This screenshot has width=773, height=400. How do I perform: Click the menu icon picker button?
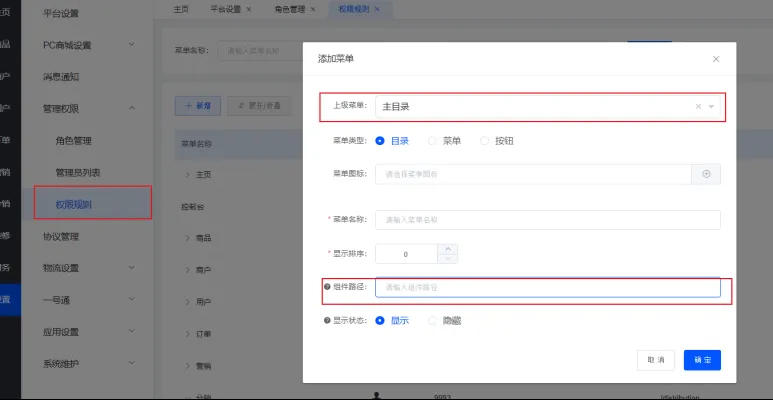pyautogui.click(x=706, y=174)
